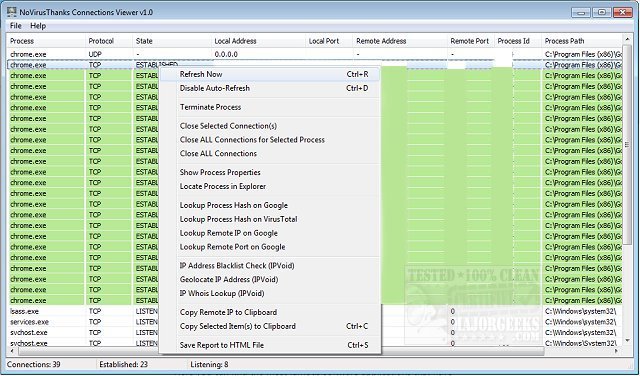This screenshot has height=376, width=640.
Task: Choose Lookup Remote IP on Google
Action: tap(269, 233)
